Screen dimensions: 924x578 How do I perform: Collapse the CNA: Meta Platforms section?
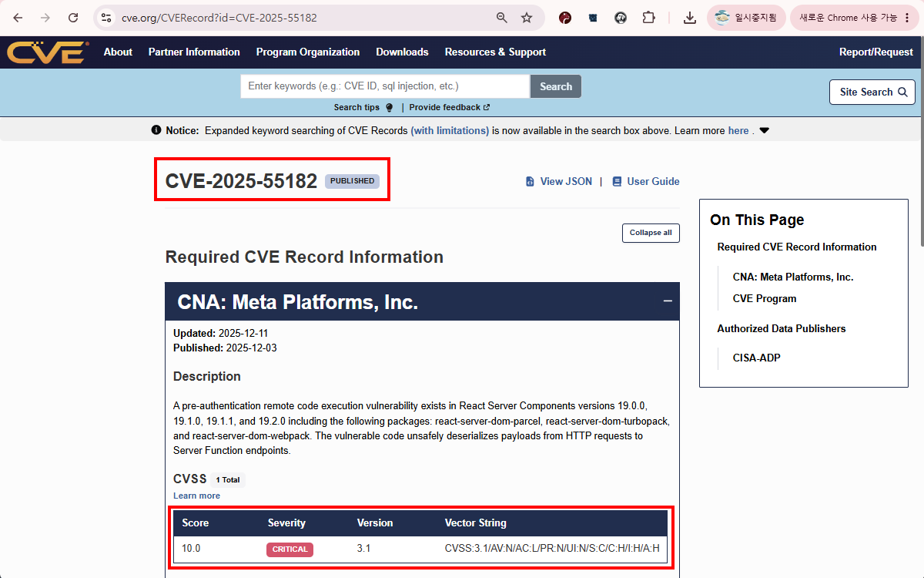click(x=668, y=301)
